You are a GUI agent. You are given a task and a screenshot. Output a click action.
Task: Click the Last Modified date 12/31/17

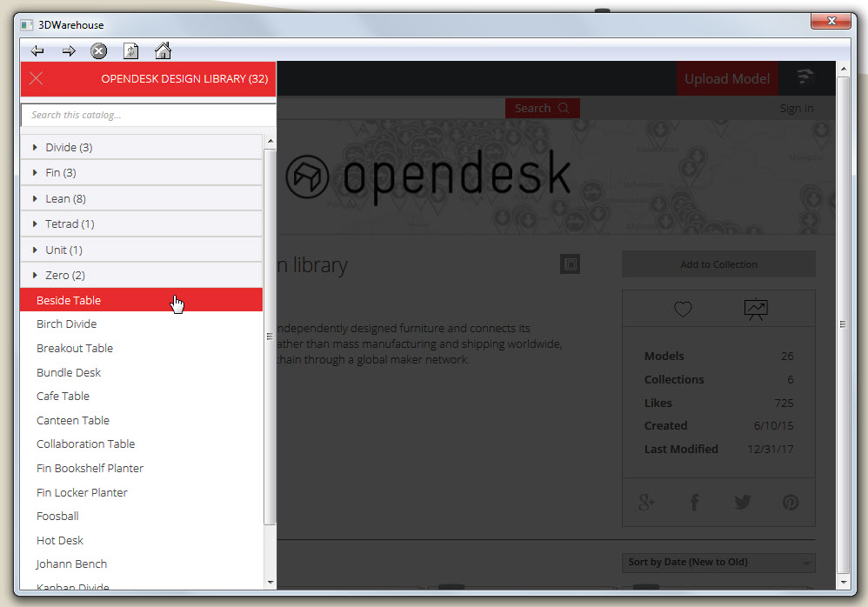click(770, 450)
